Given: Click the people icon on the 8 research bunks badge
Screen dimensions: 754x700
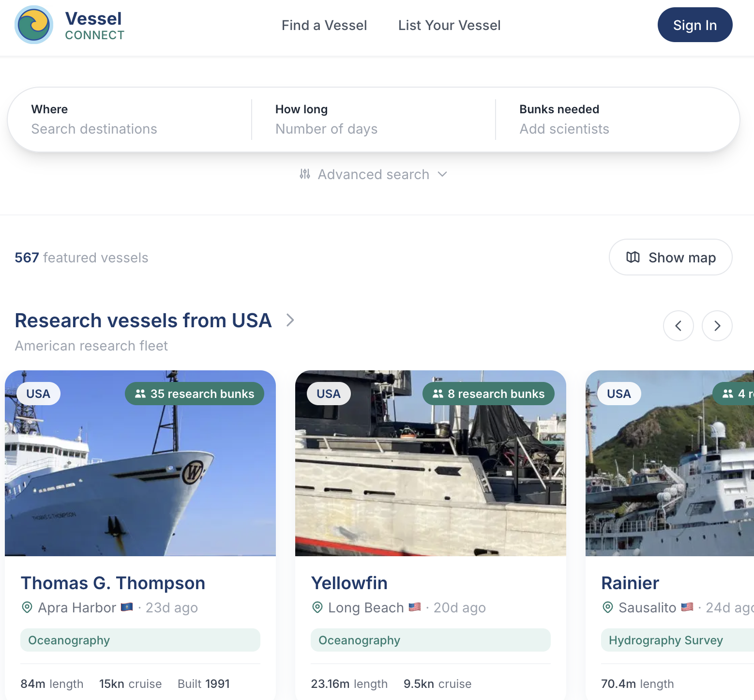Looking at the screenshot, I should point(437,394).
